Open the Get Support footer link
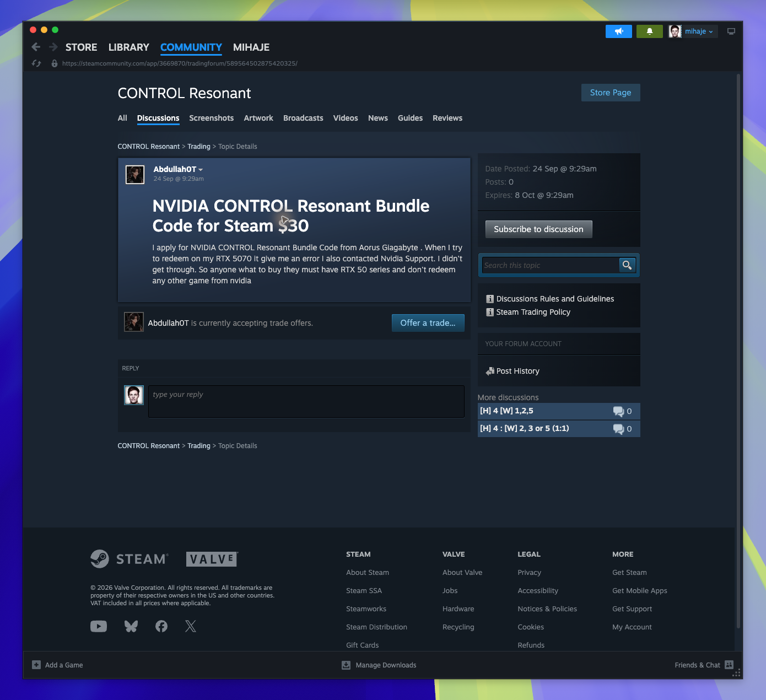Viewport: 766px width, 700px height. (632, 609)
